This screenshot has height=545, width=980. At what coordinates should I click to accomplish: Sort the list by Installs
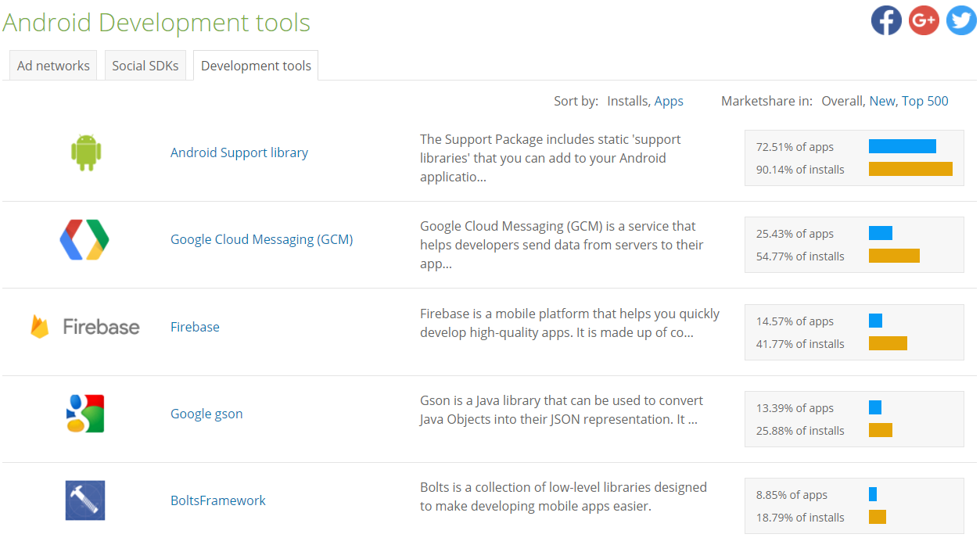[627, 101]
